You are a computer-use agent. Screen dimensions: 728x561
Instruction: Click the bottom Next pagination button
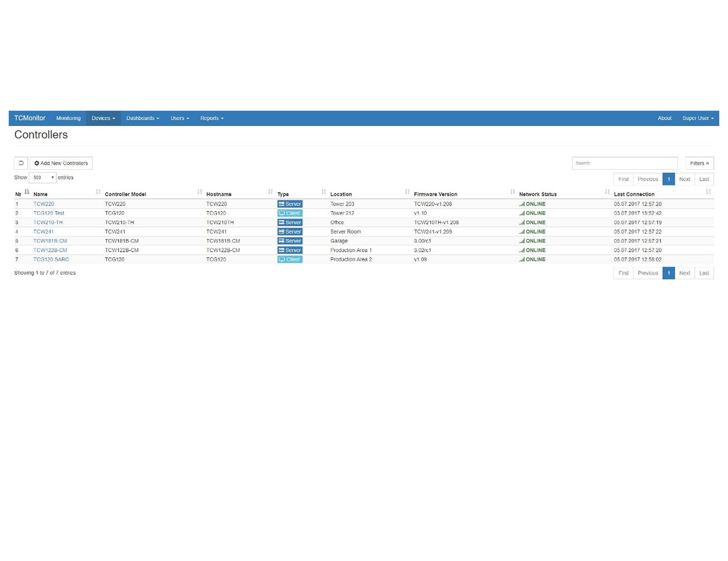tap(684, 273)
